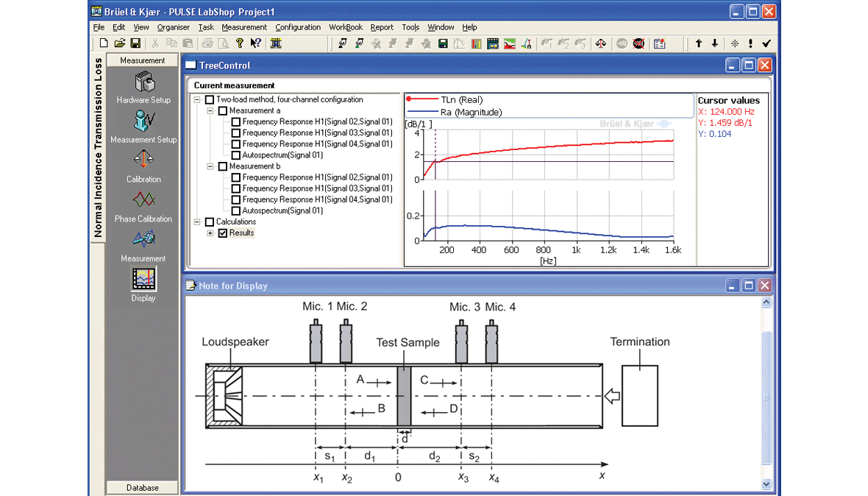Open the Measurement Setup task icon
This screenshot has width=868, height=496.
click(143, 121)
